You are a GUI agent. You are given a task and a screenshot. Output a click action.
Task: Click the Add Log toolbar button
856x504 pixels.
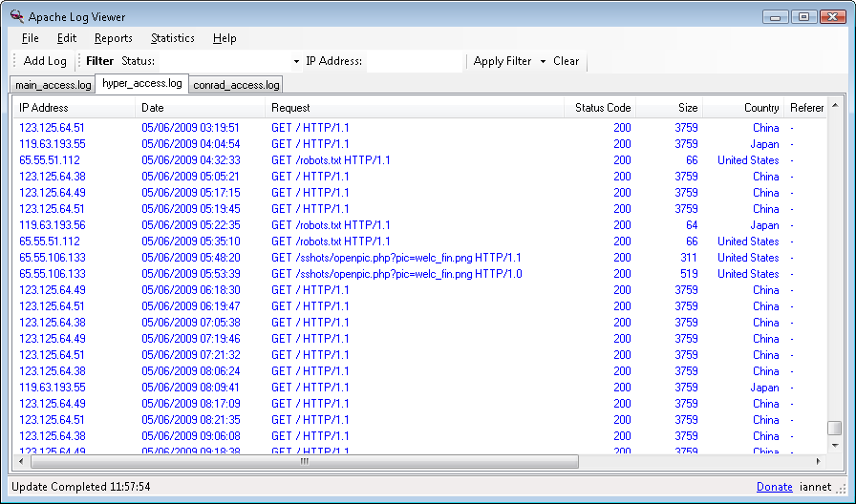click(45, 61)
